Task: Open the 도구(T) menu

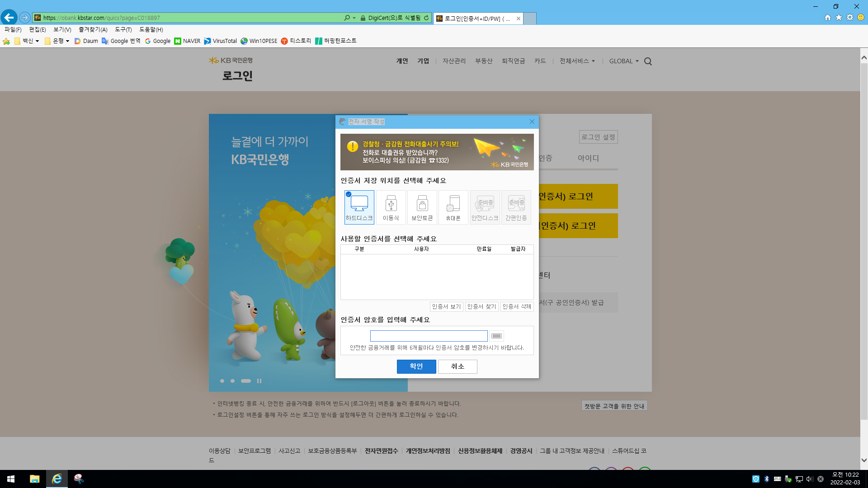Action: point(123,29)
